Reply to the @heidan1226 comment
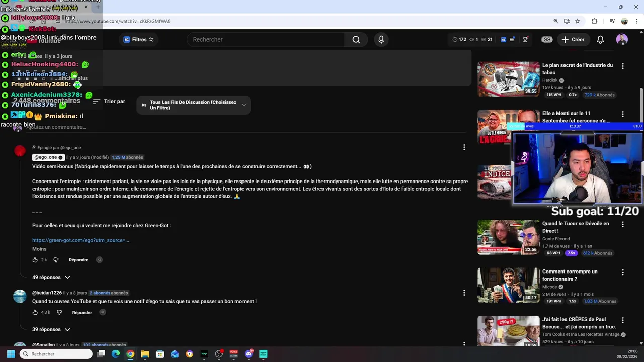Image resolution: width=644 pixels, height=362 pixels. coord(82,312)
